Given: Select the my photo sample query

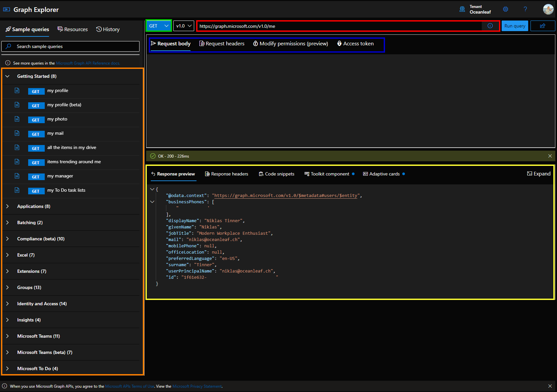Looking at the screenshot, I should point(71,119).
